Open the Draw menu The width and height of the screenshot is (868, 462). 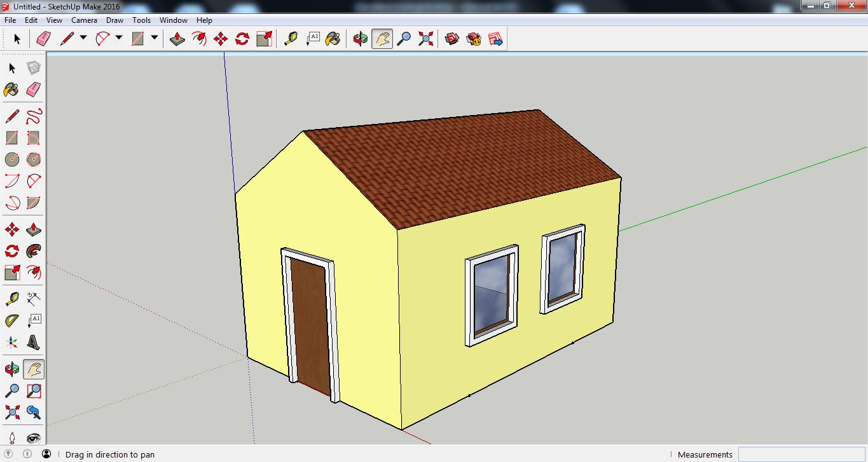pos(114,20)
